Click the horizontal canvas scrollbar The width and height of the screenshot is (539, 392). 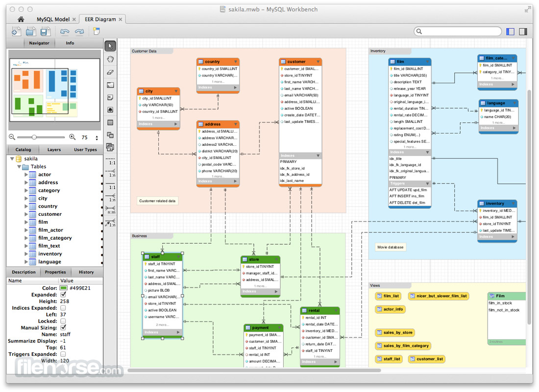coord(254,370)
